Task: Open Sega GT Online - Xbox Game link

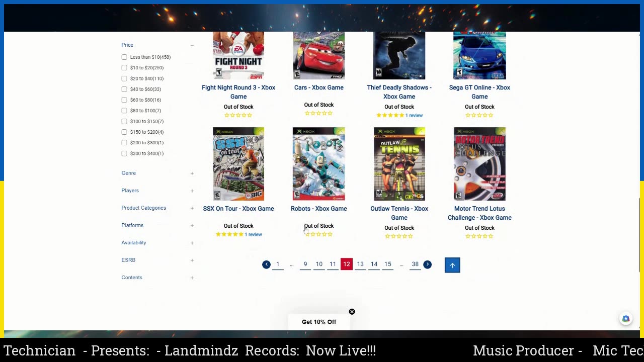Action: [479, 92]
